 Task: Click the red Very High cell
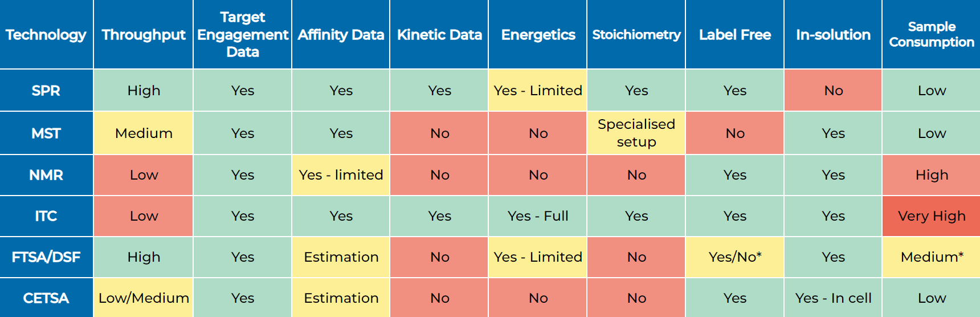point(932,216)
